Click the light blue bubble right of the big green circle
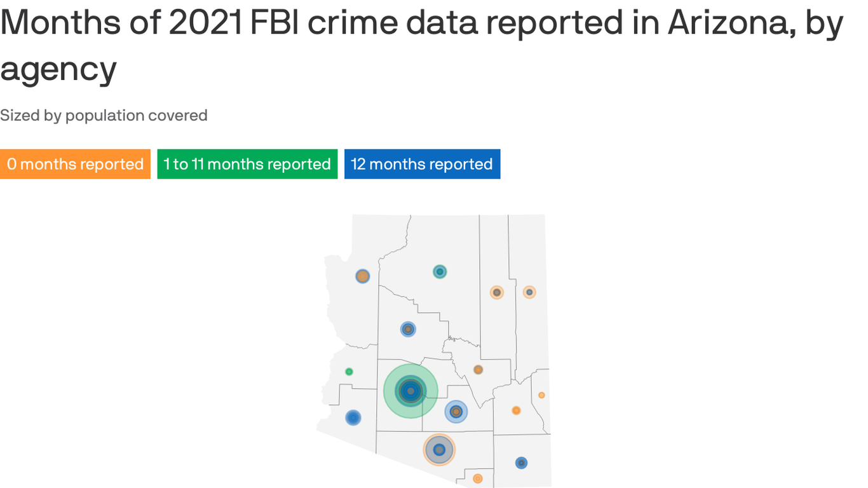This screenshot has width=868, height=488. point(456,412)
